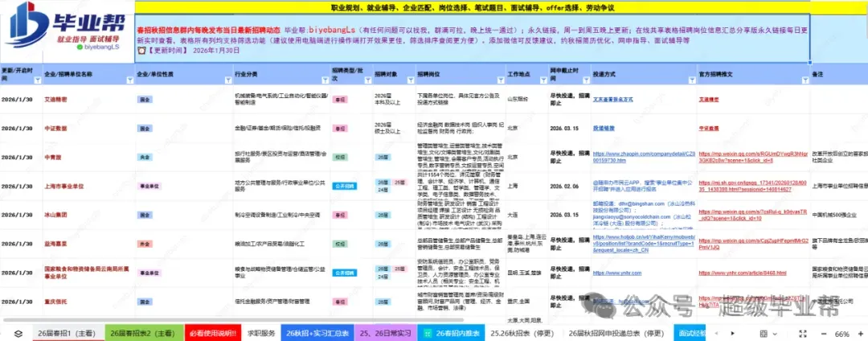Viewport: 868px width, 341px height.
Task: Click the 66% zoom level value
Action: pos(842,334)
